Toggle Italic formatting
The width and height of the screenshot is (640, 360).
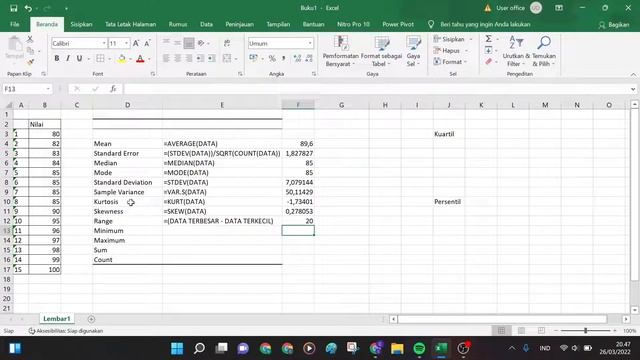coord(68,58)
